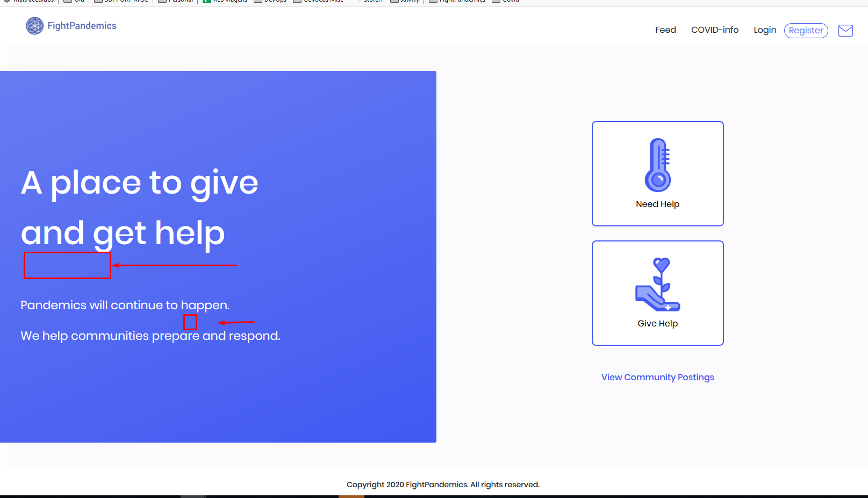Click the FightPandemics logo icon
Screen dimensions: 868x498
pyautogui.click(x=34, y=26)
